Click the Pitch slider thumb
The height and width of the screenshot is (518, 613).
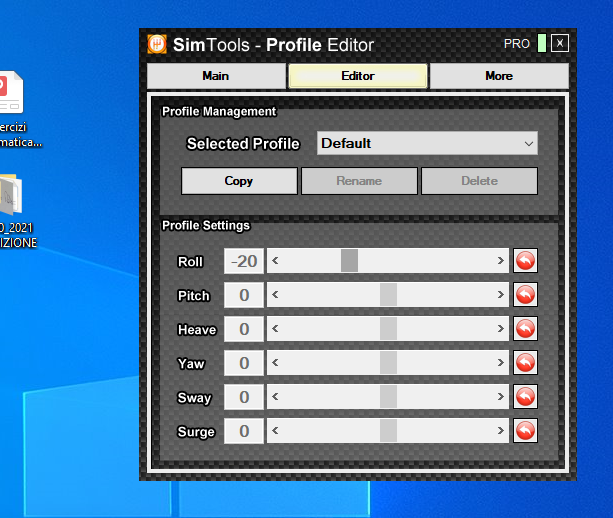coord(388,295)
